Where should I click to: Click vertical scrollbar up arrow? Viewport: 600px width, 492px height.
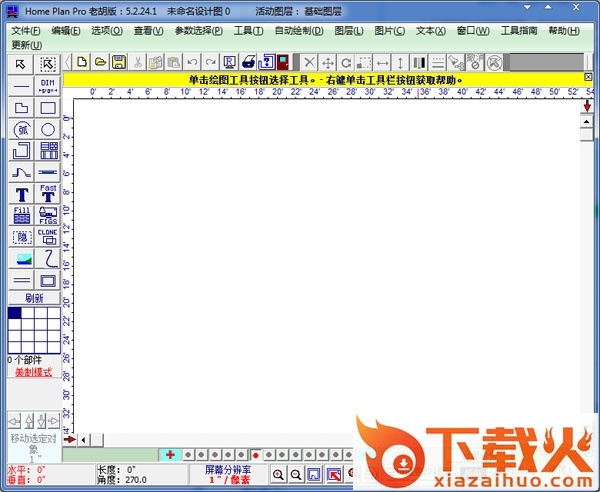(x=586, y=122)
